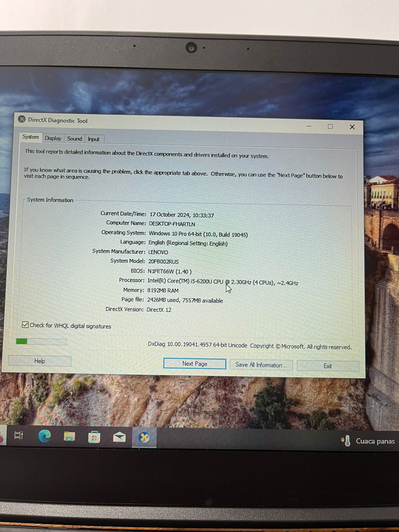Launch Microsoft Edge from the taskbar

[45, 436]
